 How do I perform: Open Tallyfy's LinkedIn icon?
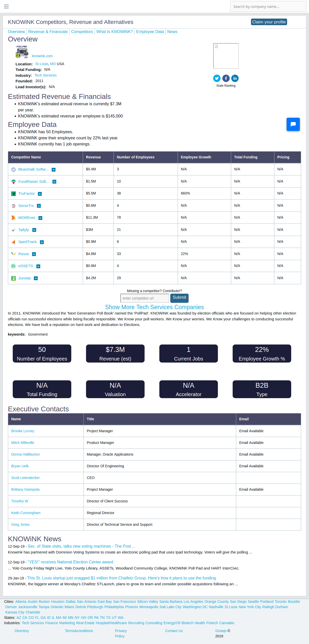34,230
